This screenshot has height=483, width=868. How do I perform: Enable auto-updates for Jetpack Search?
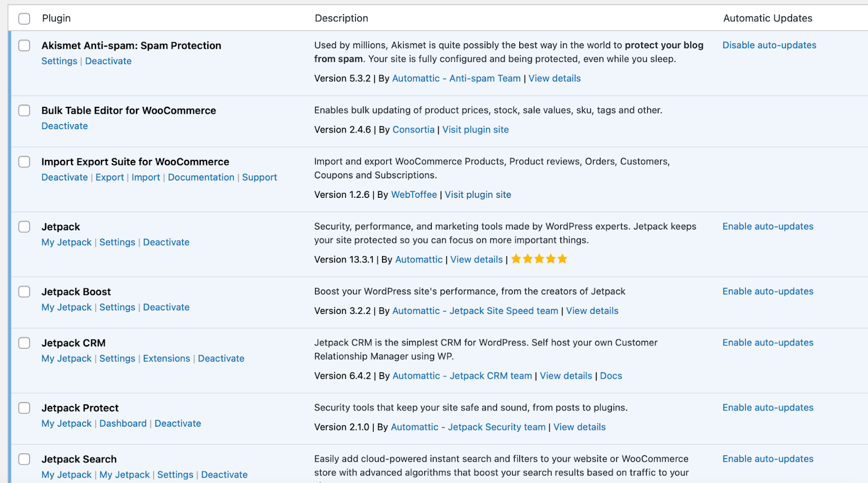click(x=768, y=459)
